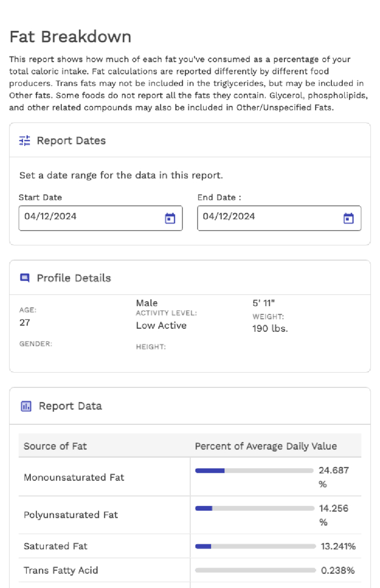Click the End Date input field
Viewport: 380px width, 588px height.
click(269, 218)
